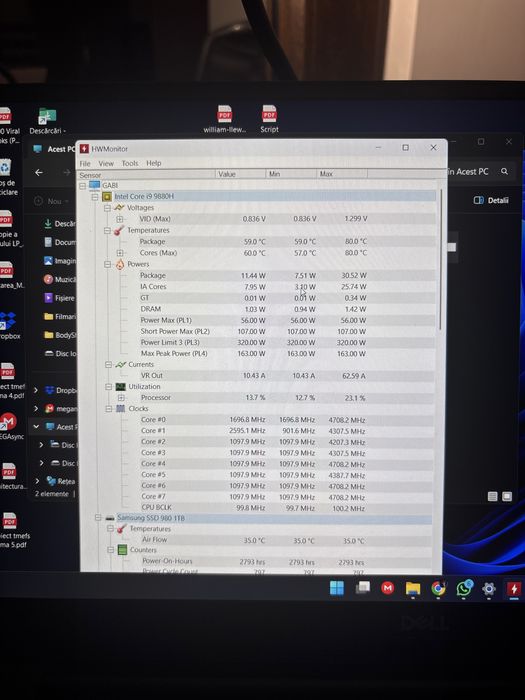525x700 pixels.
Task: Open the View menu in HWMonitor
Action: point(106,163)
